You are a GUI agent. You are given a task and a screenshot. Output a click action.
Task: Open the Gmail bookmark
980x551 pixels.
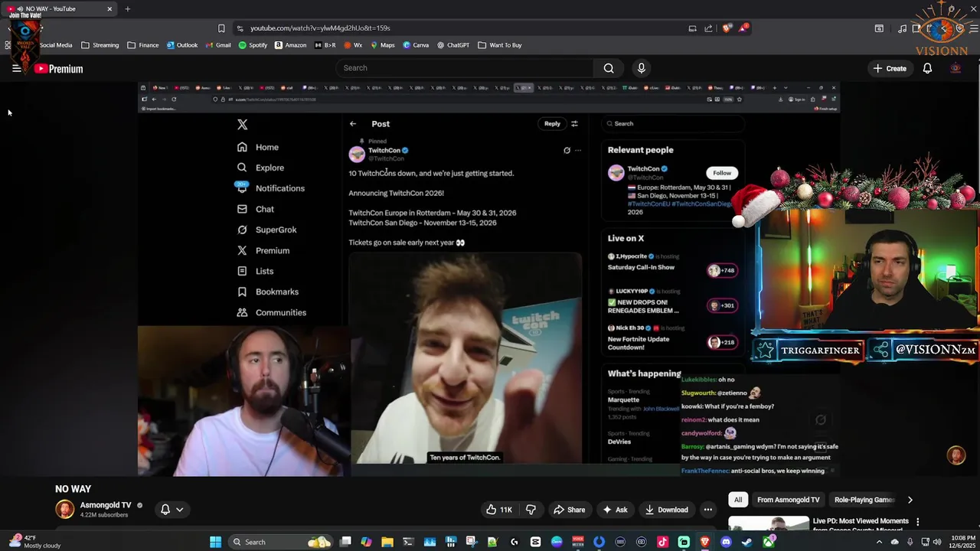point(217,45)
